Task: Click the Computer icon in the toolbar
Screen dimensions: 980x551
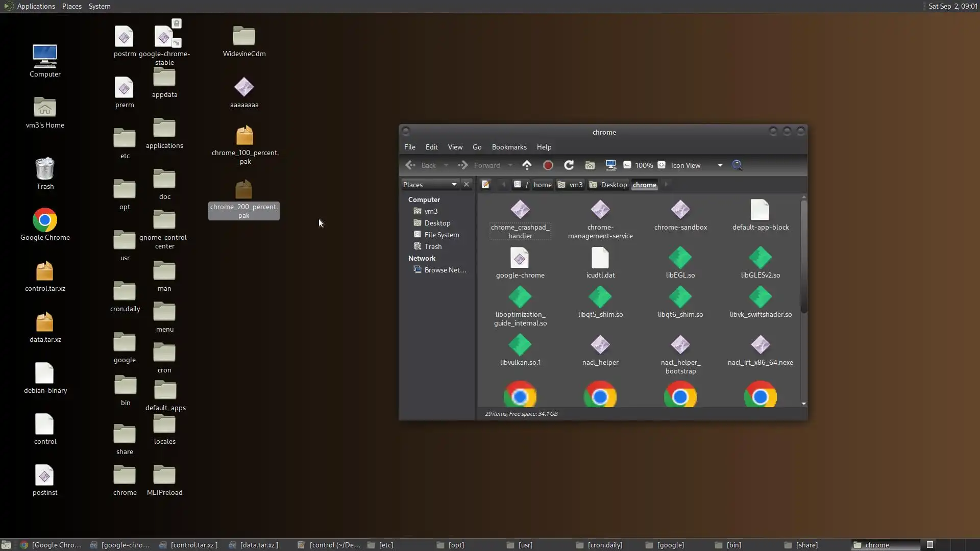Action: (610, 165)
